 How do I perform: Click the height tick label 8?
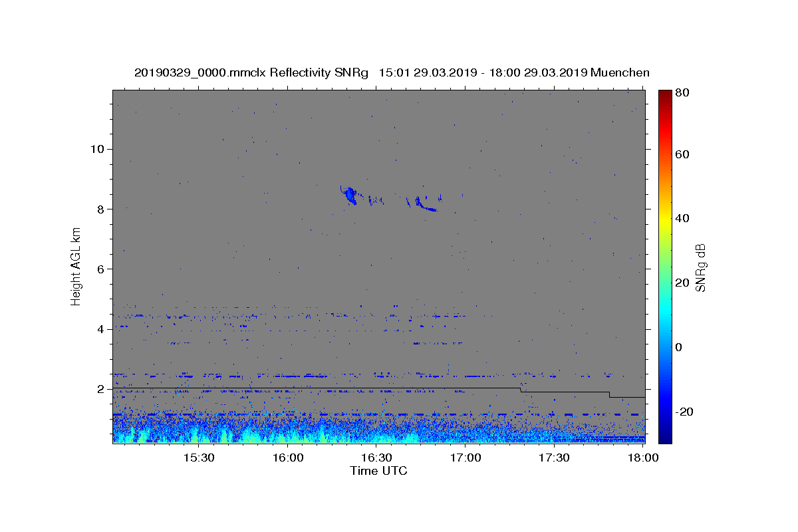click(x=100, y=209)
